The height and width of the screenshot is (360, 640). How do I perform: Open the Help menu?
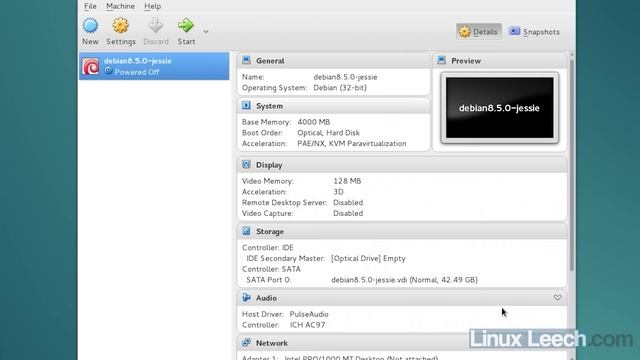(152, 6)
